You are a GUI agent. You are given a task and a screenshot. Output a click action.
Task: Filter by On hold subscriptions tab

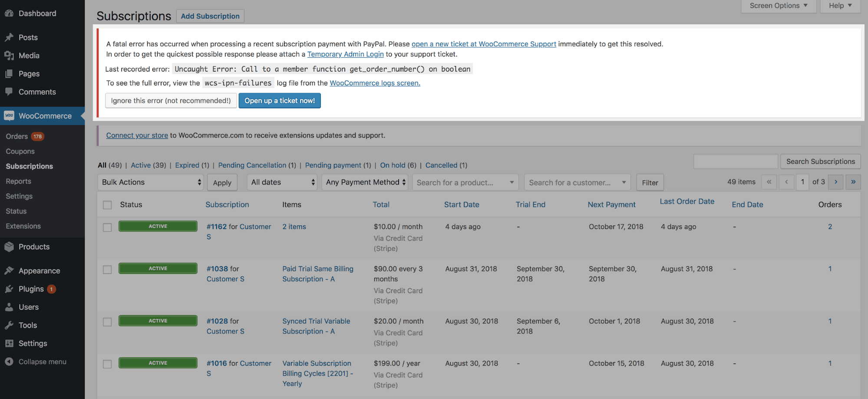(x=393, y=165)
